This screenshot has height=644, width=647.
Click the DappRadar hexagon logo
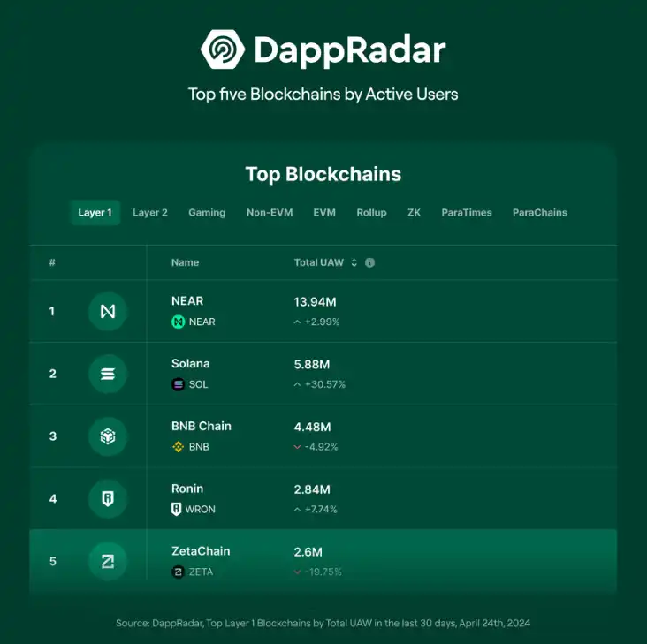223,49
